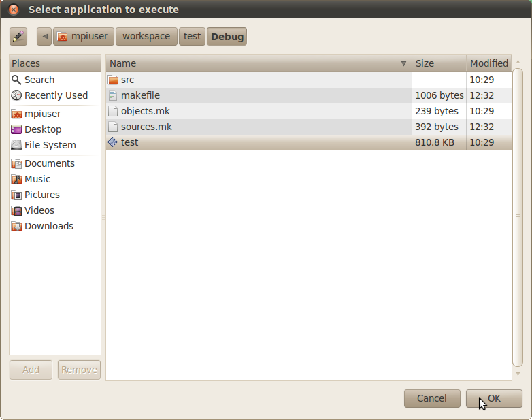Sort by Size column header

(x=439, y=63)
